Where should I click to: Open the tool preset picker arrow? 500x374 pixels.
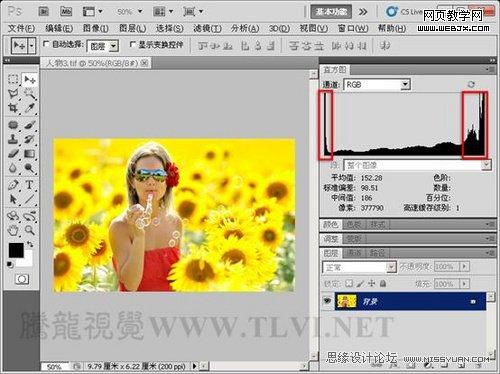click(x=32, y=46)
